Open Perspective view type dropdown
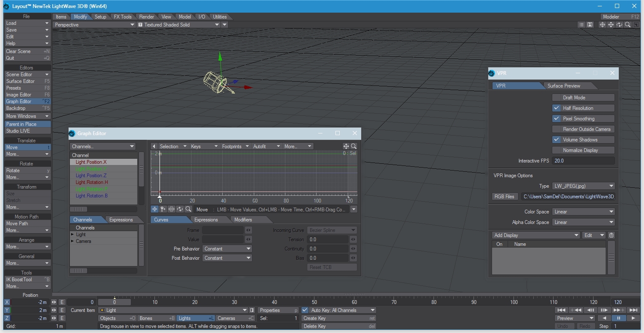 [x=94, y=25]
